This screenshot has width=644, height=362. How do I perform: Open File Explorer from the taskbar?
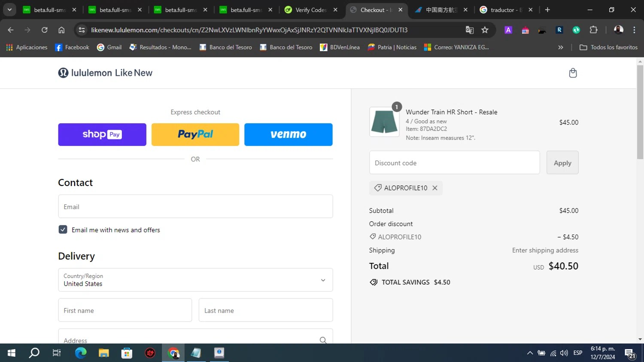click(x=103, y=353)
